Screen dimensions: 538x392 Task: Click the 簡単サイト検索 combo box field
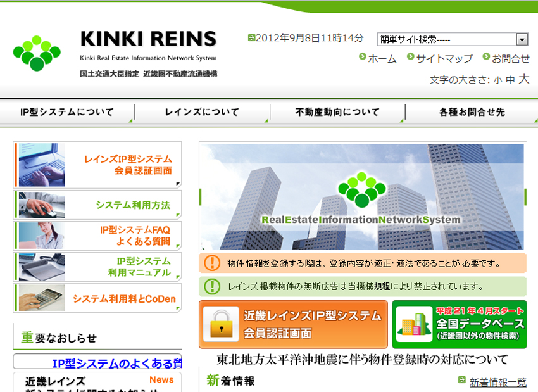[x=452, y=39]
